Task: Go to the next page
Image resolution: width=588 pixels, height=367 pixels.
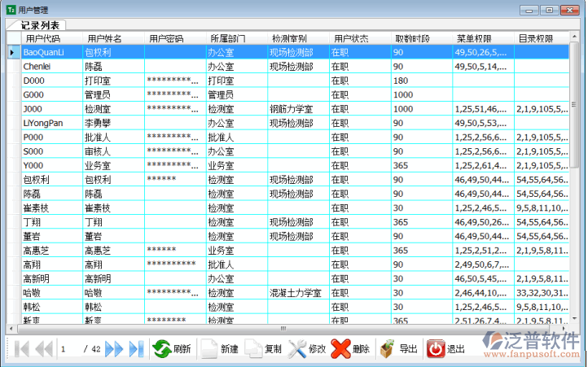Action: [114, 348]
